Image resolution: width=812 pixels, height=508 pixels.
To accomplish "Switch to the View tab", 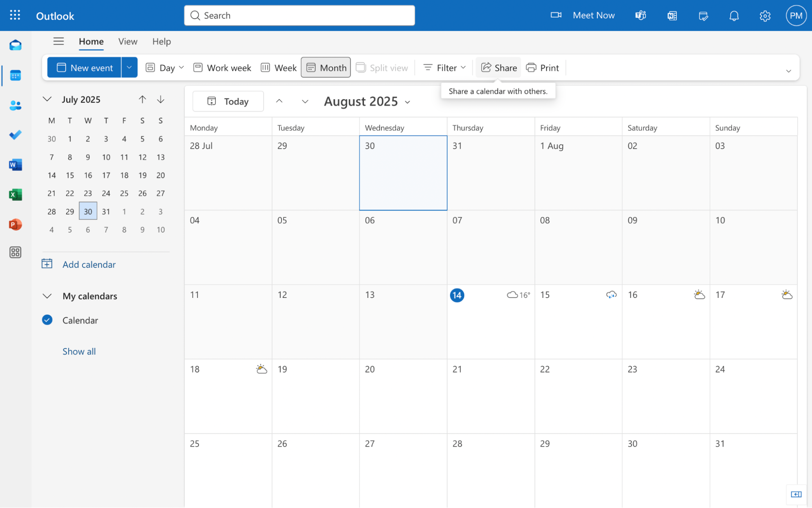I will [x=128, y=41].
